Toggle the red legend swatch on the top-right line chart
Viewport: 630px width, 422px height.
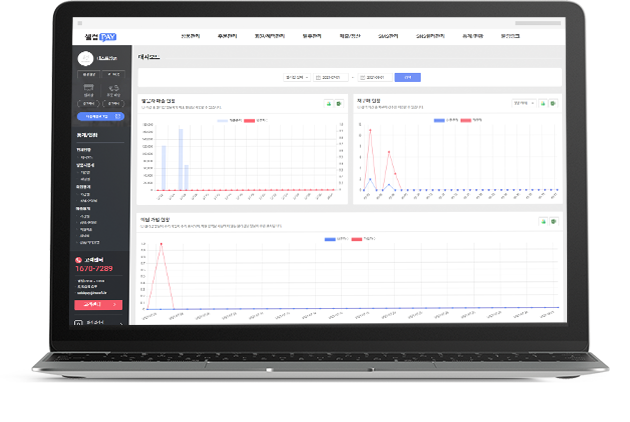pos(466,120)
